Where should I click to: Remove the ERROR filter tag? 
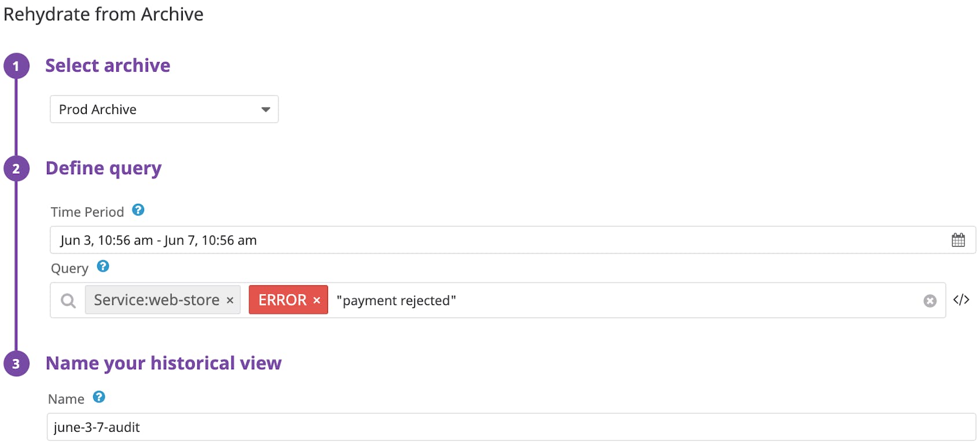click(x=317, y=300)
